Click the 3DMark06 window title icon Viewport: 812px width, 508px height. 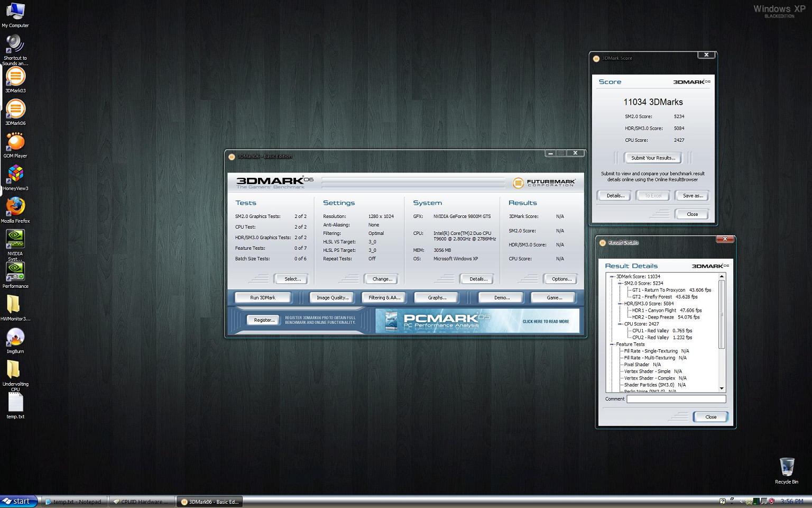[232, 157]
